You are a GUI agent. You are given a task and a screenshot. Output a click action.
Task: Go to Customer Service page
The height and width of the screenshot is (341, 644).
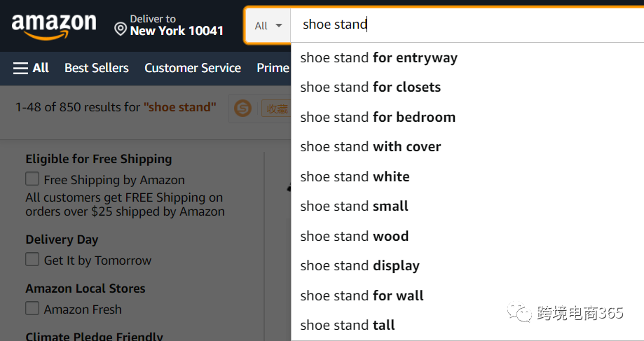coord(193,68)
